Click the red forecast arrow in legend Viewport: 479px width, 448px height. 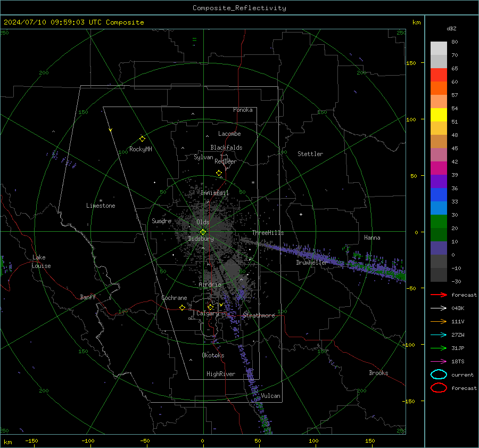(x=439, y=295)
